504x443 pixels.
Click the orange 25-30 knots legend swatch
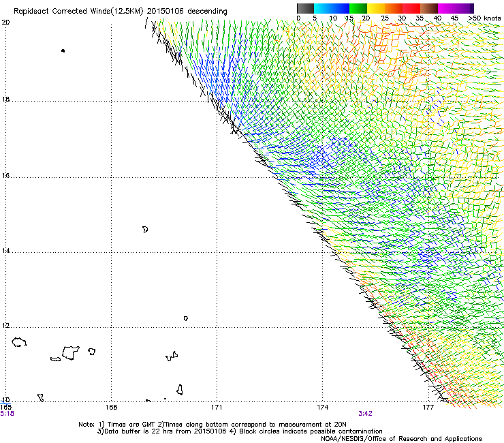394,8
